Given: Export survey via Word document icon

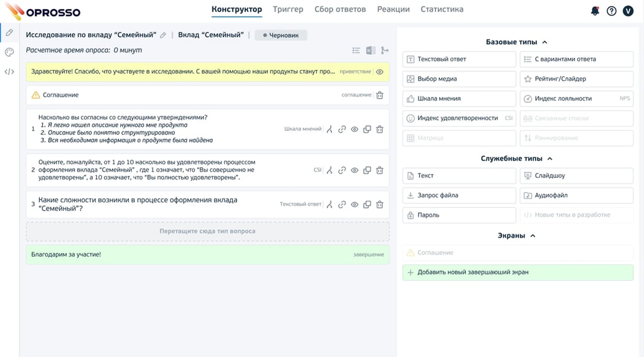Looking at the screenshot, I should [x=370, y=50].
